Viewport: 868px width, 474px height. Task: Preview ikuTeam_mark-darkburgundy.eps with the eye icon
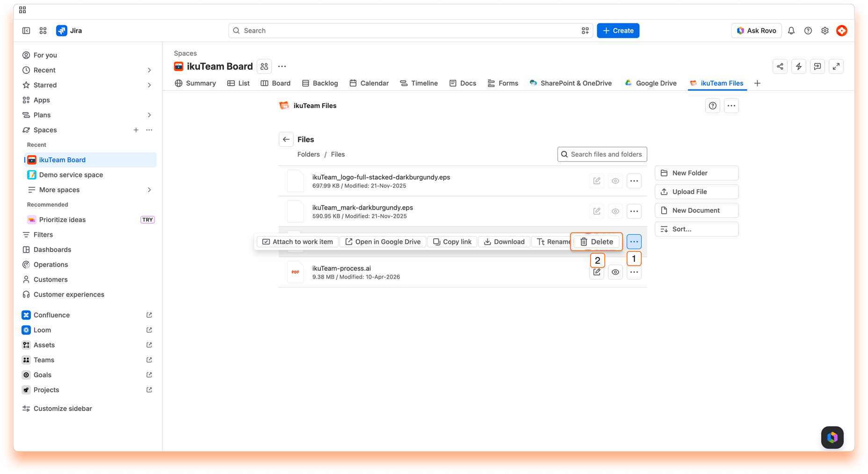(x=615, y=211)
